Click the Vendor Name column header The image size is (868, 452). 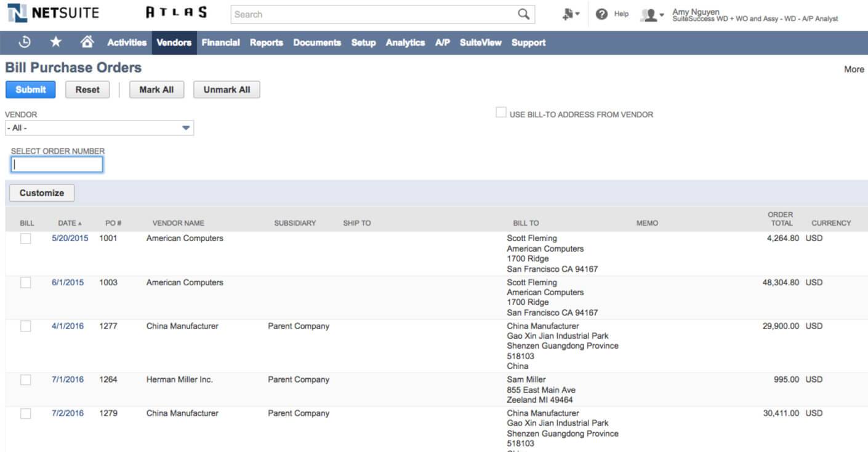click(178, 223)
